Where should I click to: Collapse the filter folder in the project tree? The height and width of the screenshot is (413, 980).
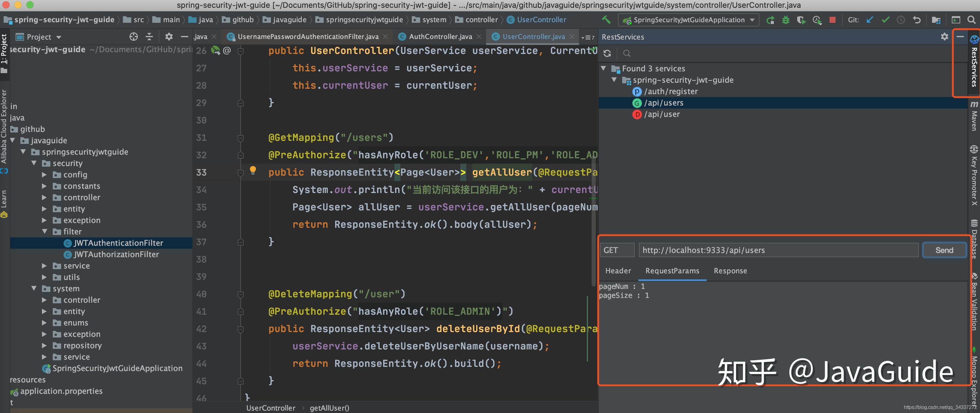point(45,231)
